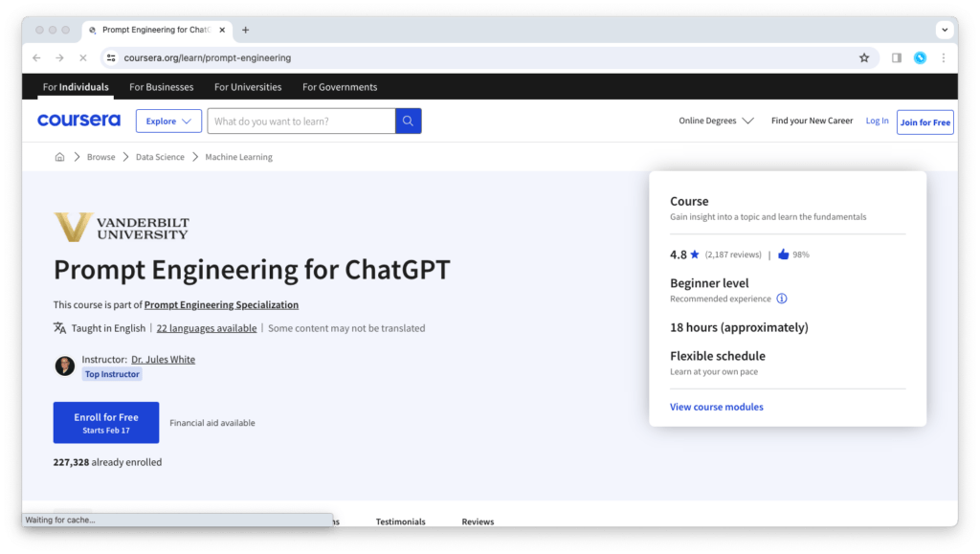Open the Chrome three-dot menu
The width and height of the screenshot is (980, 554).
(x=944, y=57)
